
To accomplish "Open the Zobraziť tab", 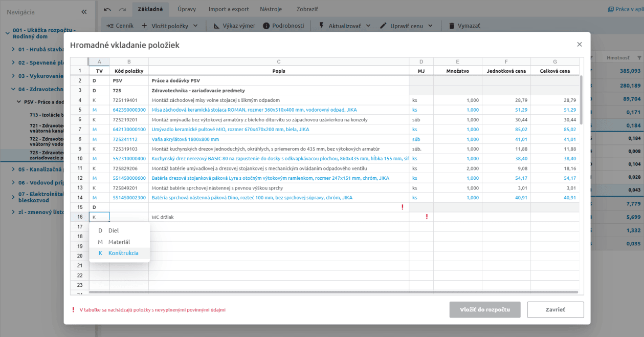I will 307,9.
